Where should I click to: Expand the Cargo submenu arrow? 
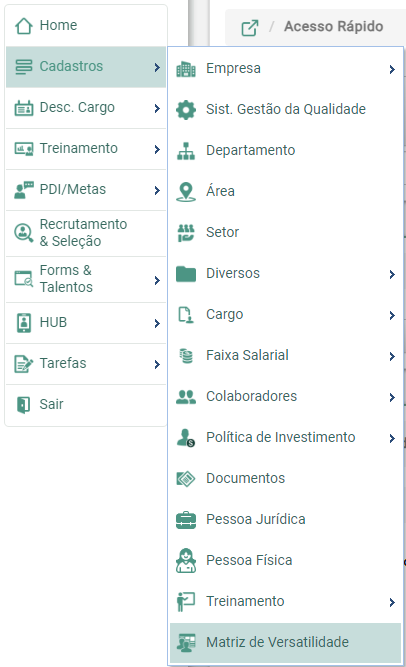point(392,315)
